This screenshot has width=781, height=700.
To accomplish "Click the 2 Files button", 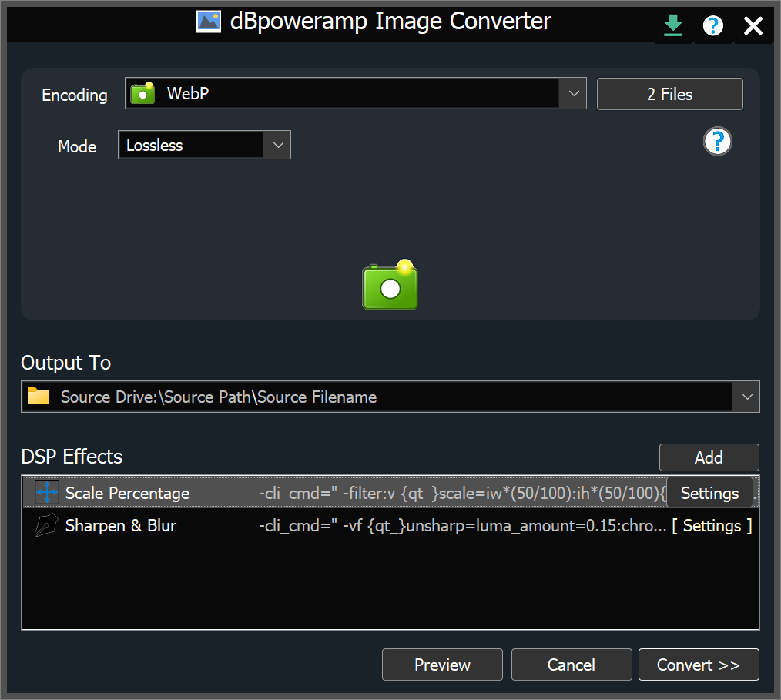I will 669,94.
